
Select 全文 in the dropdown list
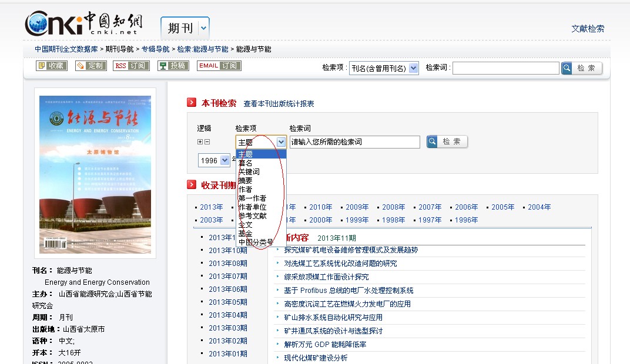pos(261,225)
